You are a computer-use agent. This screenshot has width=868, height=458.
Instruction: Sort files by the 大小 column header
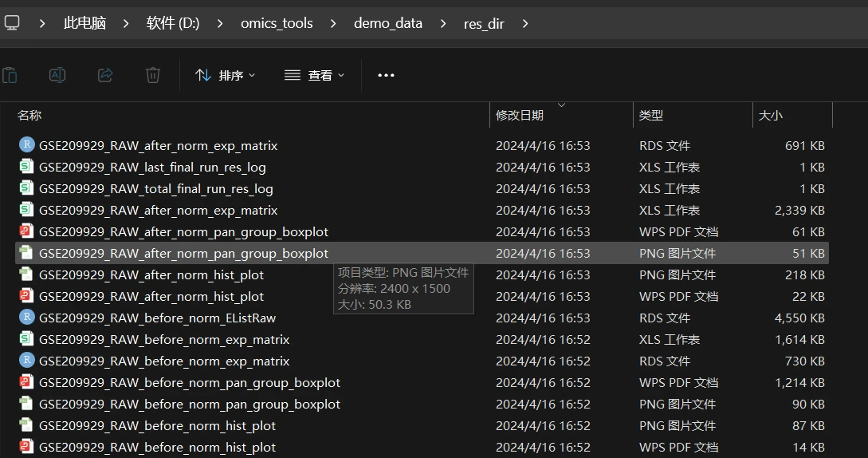click(x=771, y=116)
